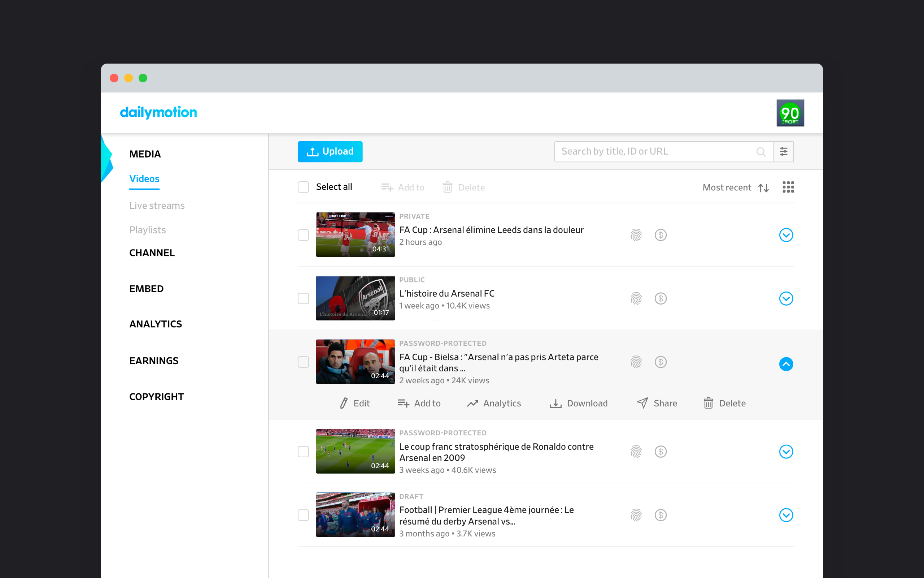Screen dimensions: 924x578
Task: Click dollar icon for FA Cup Bielsa video
Action: 661,362
